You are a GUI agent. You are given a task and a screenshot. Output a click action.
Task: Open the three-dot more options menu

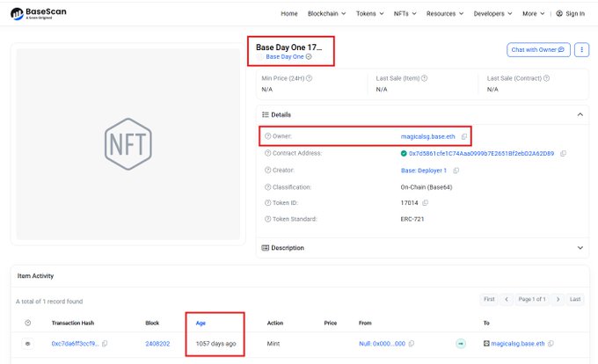coord(581,49)
